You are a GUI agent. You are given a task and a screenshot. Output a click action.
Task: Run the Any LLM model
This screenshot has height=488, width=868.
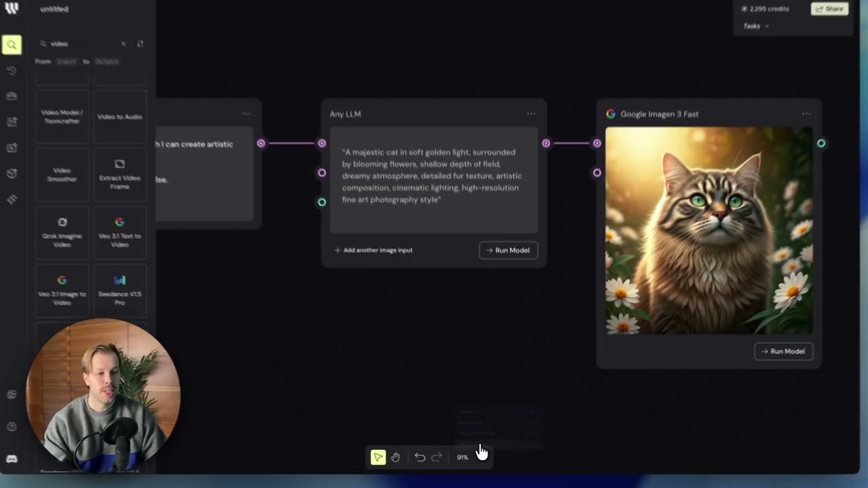pos(508,250)
